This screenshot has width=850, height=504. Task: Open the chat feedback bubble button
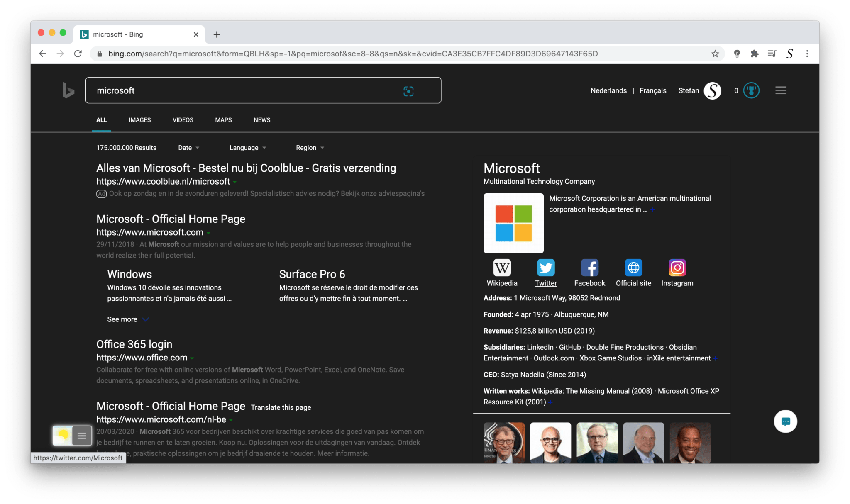point(785,421)
